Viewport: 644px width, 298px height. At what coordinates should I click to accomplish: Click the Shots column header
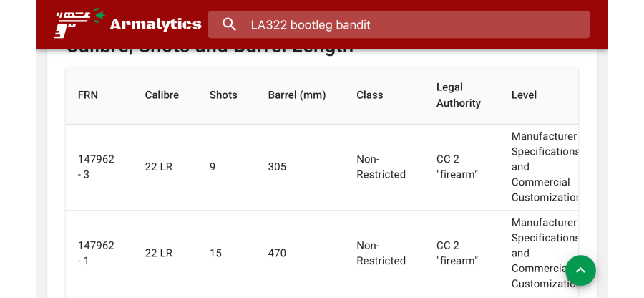pyautogui.click(x=223, y=95)
